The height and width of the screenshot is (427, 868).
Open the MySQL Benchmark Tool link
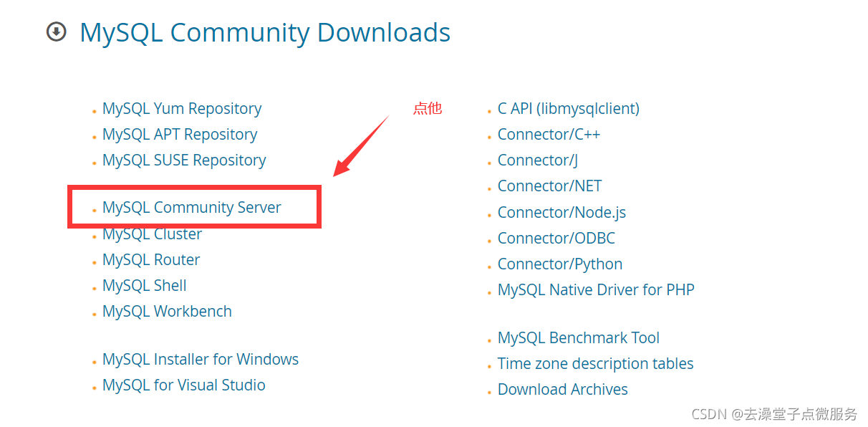(579, 338)
